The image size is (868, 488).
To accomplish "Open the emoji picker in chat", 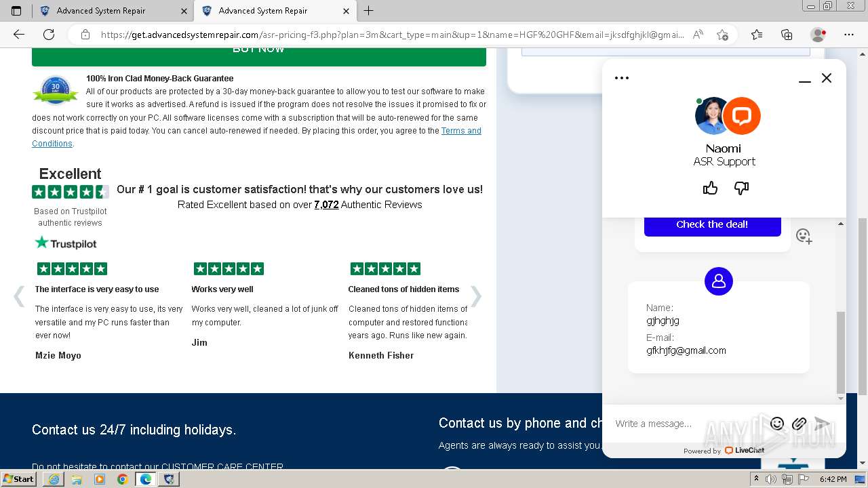I will point(777,424).
